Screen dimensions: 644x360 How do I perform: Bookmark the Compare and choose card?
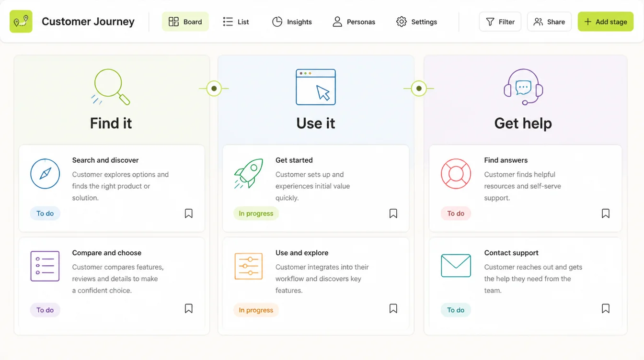[189, 309]
